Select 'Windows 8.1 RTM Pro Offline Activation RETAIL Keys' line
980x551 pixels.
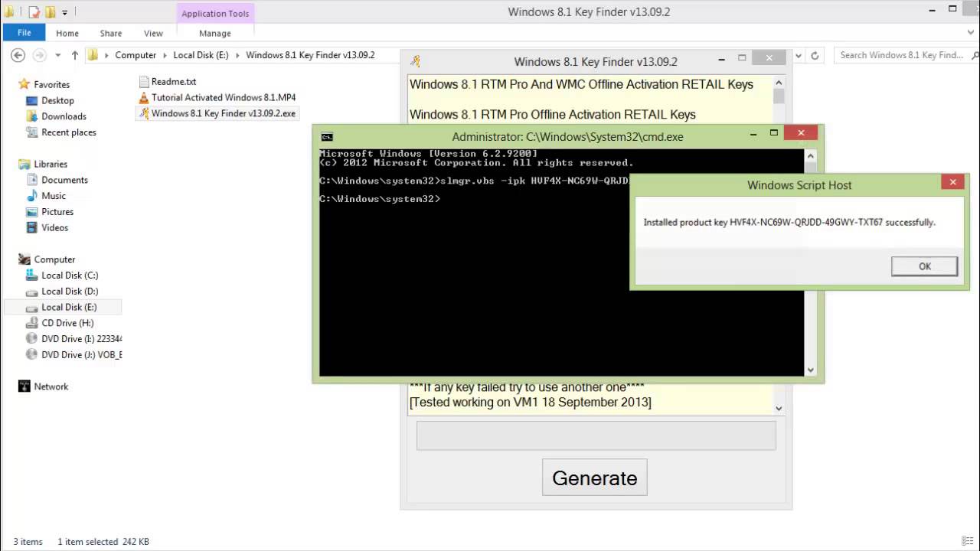pyautogui.click(x=553, y=115)
